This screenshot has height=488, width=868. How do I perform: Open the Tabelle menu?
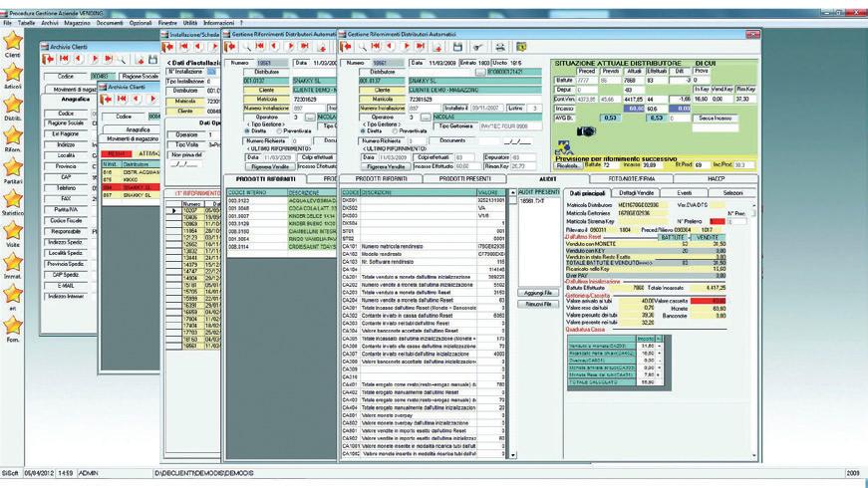point(26,23)
